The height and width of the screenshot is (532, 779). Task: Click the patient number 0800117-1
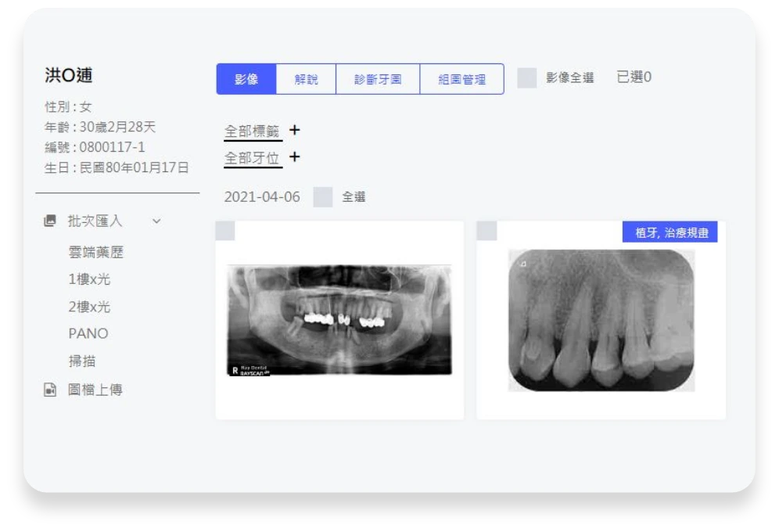(113, 147)
